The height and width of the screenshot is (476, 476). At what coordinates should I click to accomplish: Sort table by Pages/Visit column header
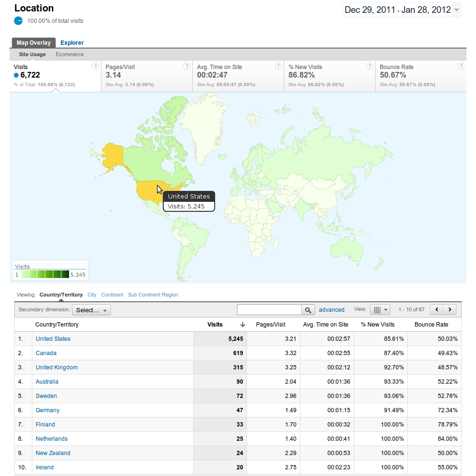click(270, 325)
